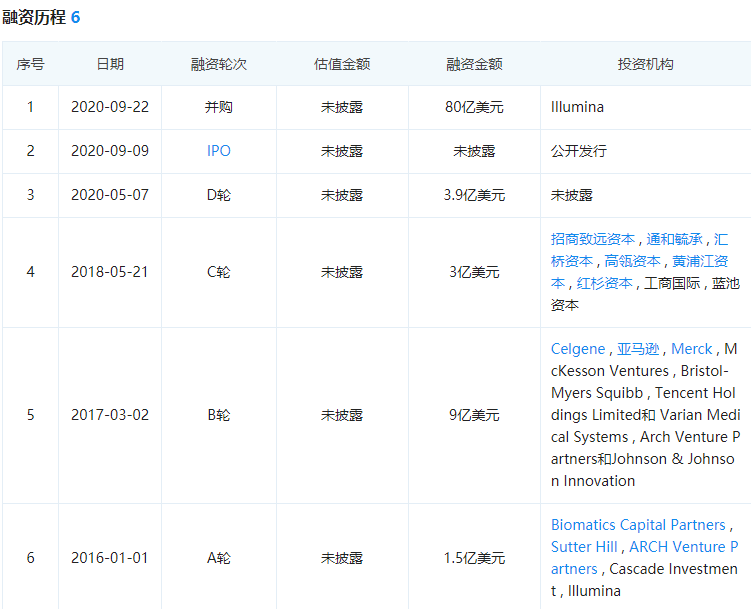Click the 1.5亿美元 amount cell
Image resolution: width=751 pixels, height=609 pixels.
click(x=474, y=558)
